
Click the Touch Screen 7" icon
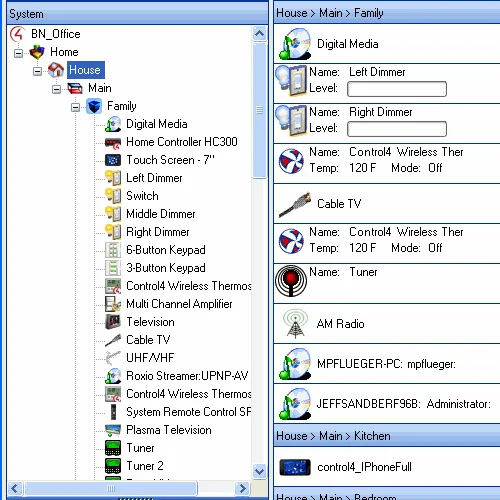(113, 160)
